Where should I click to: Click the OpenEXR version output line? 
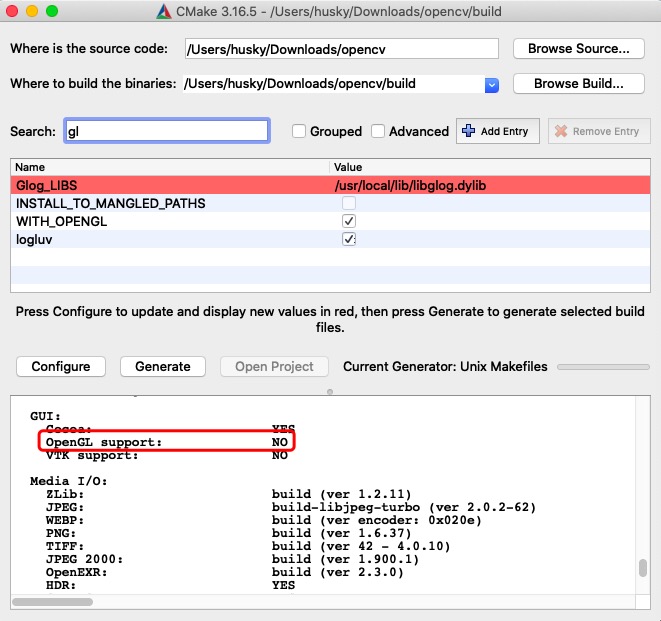tap(225, 572)
